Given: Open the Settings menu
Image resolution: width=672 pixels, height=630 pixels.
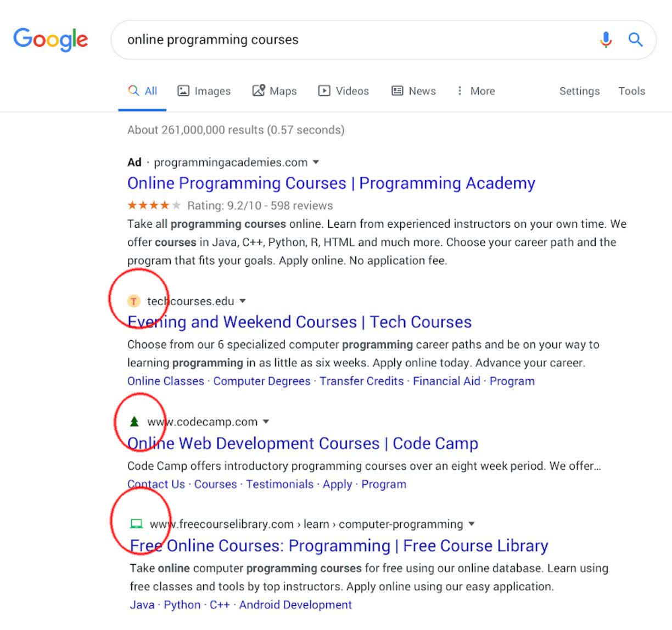Looking at the screenshot, I should pos(579,91).
